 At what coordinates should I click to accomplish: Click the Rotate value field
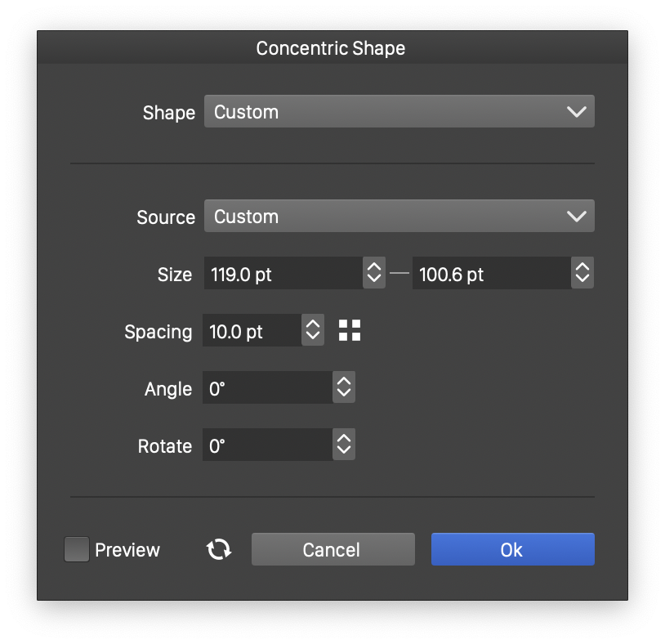coord(267,445)
